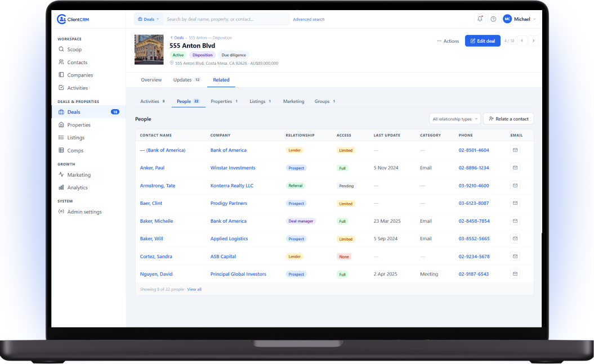Click the MC user avatar

(x=507, y=19)
